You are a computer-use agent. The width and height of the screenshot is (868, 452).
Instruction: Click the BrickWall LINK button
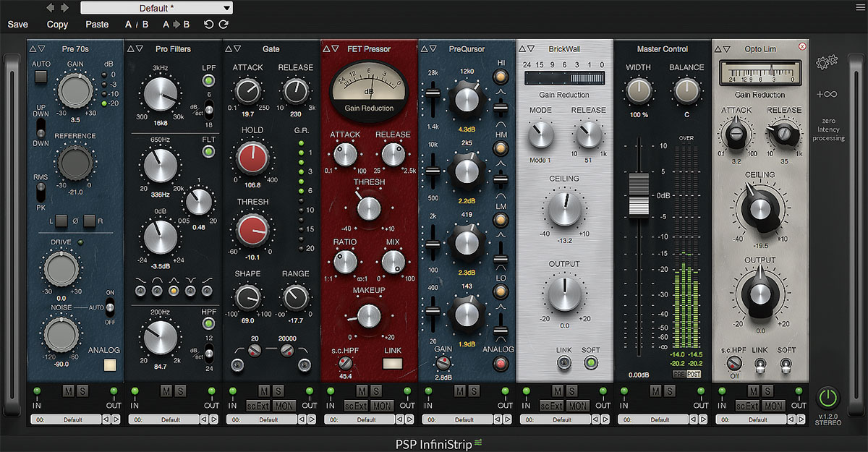click(x=564, y=364)
